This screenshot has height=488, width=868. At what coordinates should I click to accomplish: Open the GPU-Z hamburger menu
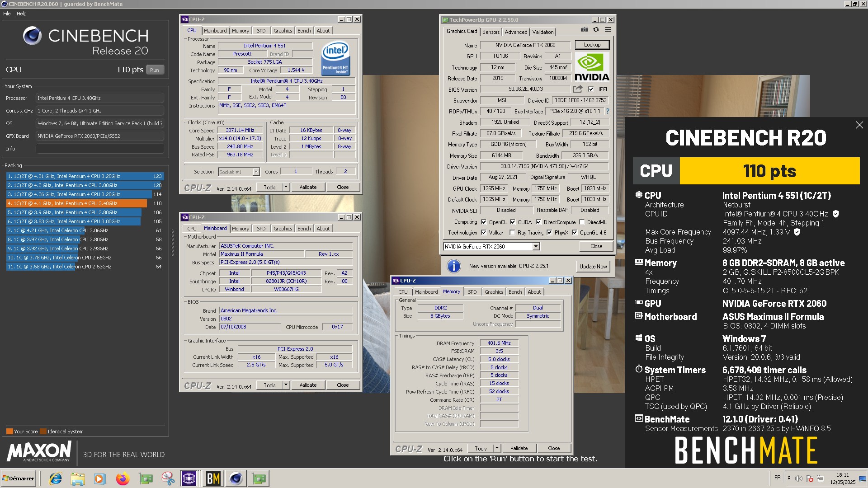[608, 29]
